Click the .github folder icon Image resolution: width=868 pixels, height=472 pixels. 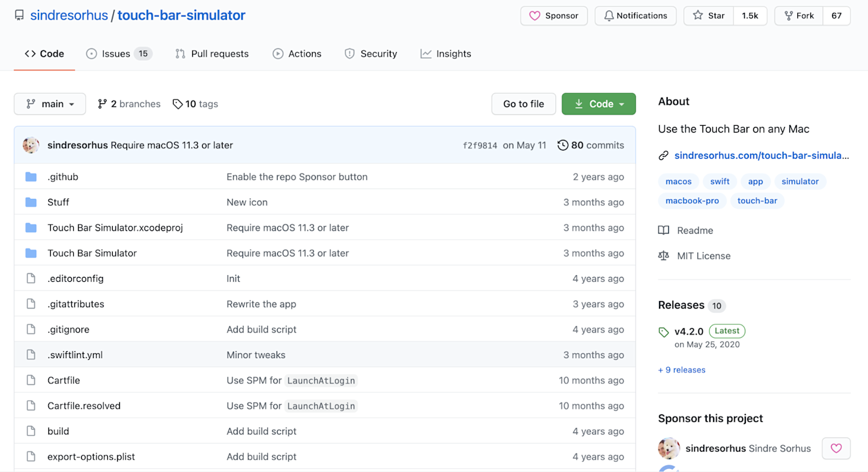tap(31, 177)
